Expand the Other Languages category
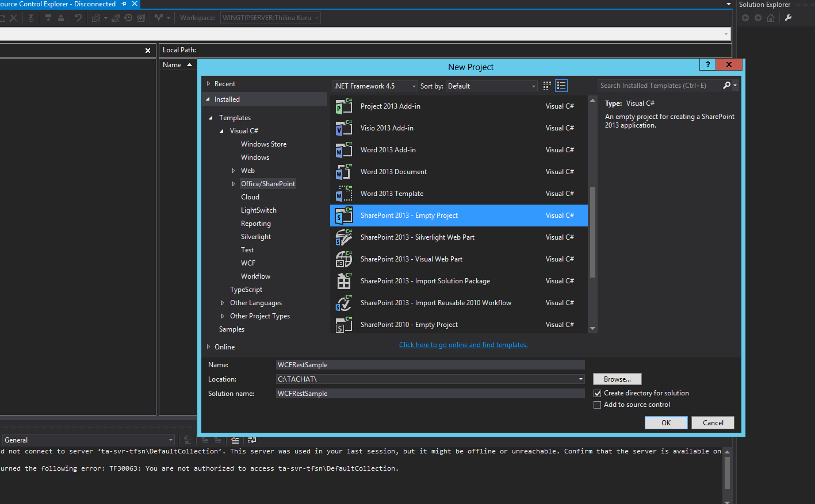This screenshot has width=815, height=504. pyautogui.click(x=223, y=302)
